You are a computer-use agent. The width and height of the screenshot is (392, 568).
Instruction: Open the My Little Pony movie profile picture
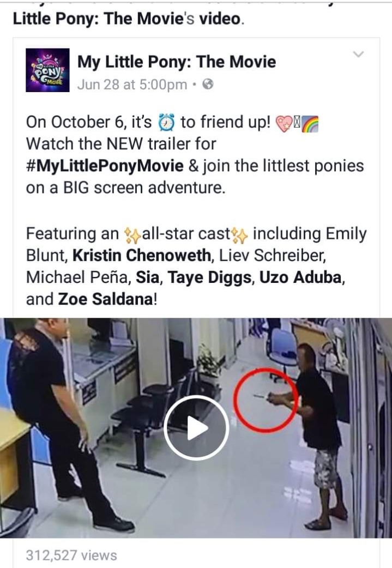[47, 70]
